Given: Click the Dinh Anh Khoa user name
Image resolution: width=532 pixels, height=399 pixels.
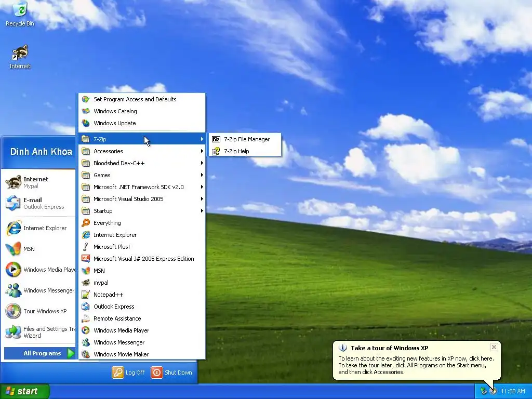Looking at the screenshot, I should [41, 152].
